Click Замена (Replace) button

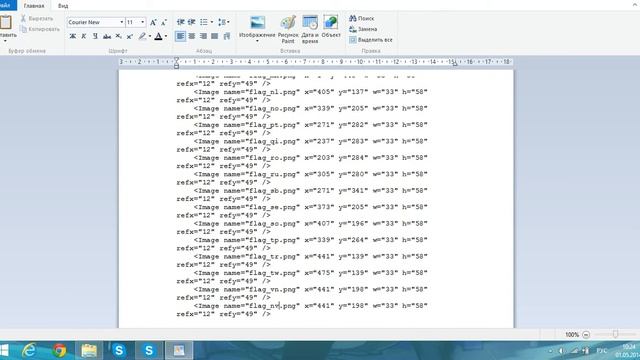click(x=363, y=29)
